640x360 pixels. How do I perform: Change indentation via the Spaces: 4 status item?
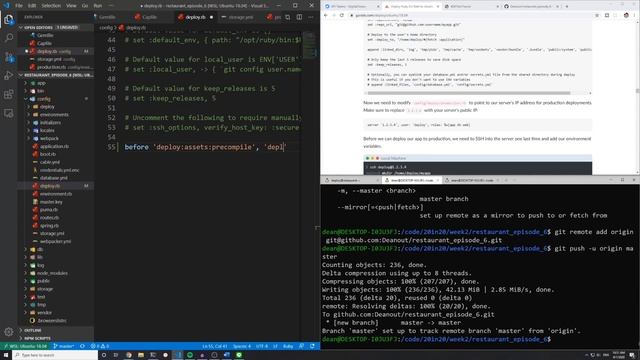pos(242,346)
